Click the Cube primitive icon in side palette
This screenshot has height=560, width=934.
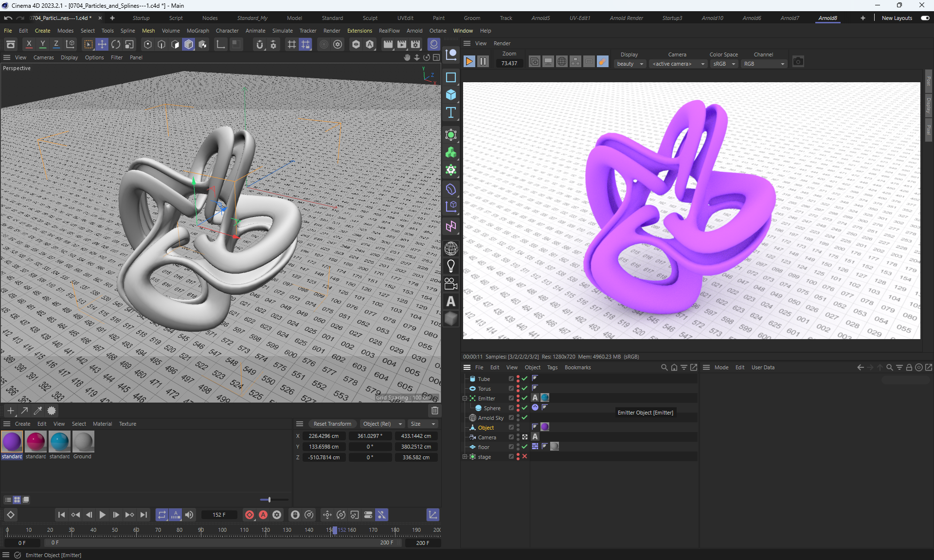451,95
